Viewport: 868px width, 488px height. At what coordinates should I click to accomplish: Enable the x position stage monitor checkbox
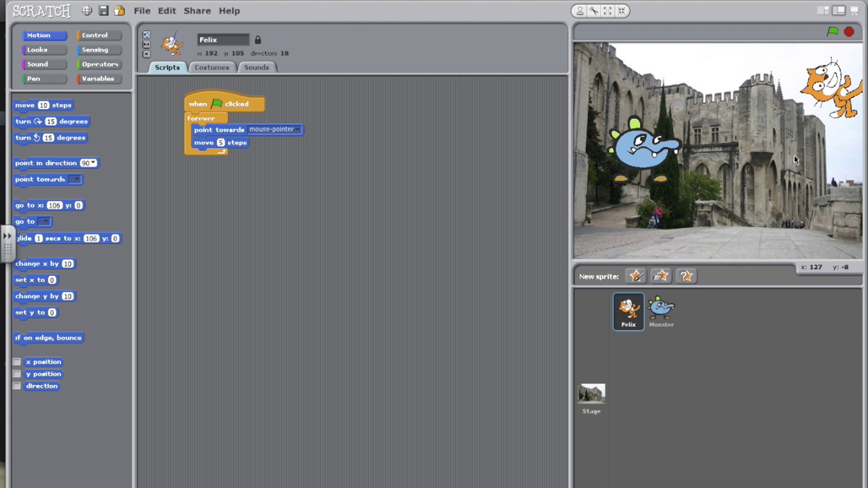17,361
